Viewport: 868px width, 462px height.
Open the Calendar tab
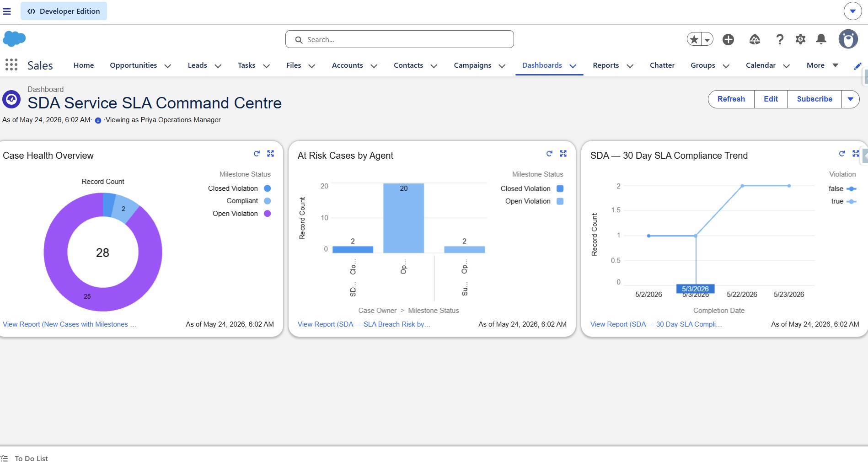pyautogui.click(x=761, y=65)
